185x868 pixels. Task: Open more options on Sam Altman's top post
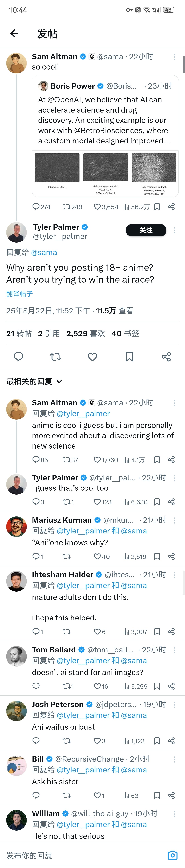175,57
